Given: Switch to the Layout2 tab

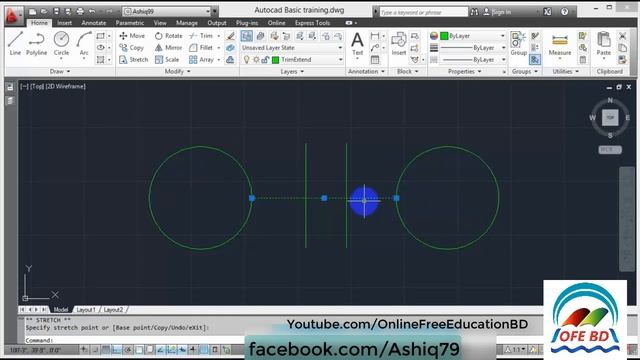Looking at the screenshot, I should click(113, 310).
